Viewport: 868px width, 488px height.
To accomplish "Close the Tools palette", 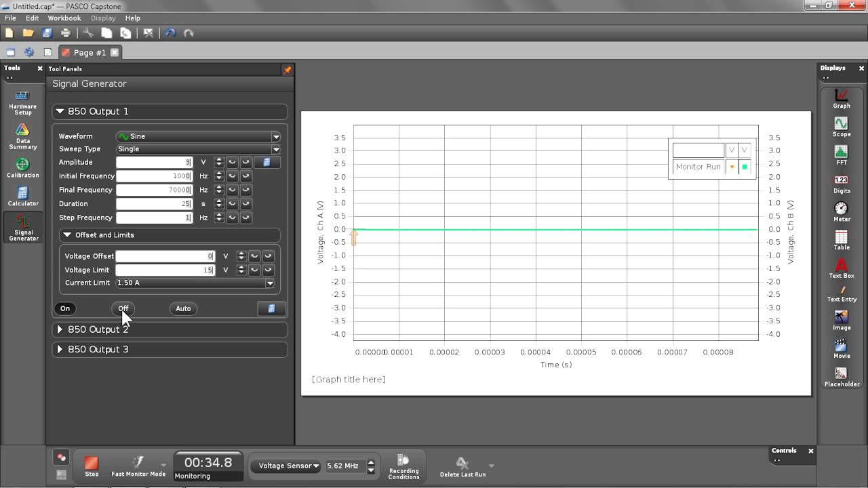I will (40, 68).
